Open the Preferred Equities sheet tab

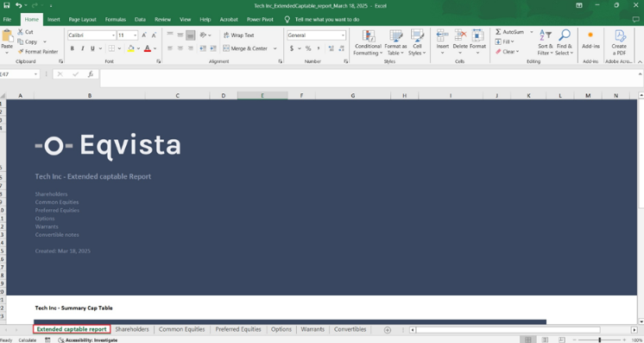(238, 329)
